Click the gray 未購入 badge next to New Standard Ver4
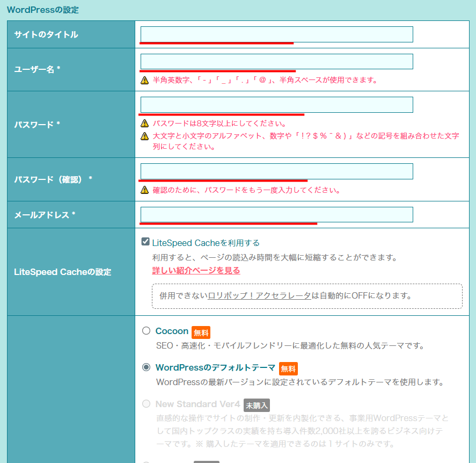Viewport: 476px width, 463px height. [x=257, y=406]
